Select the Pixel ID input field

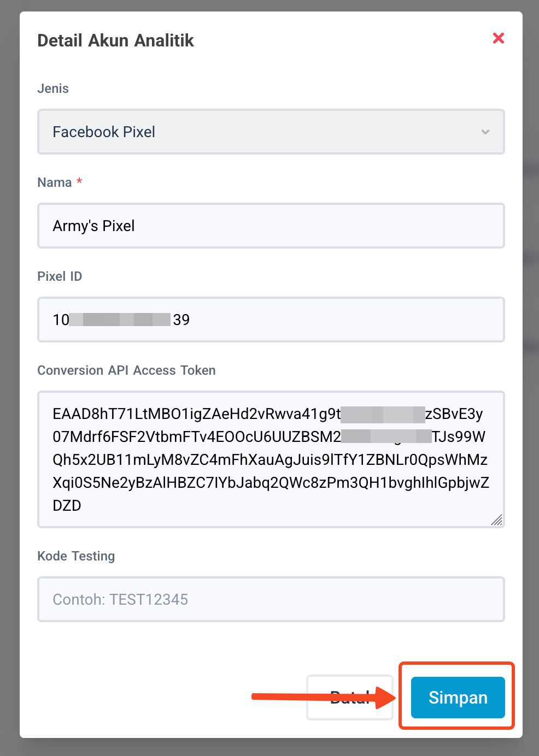coord(271,320)
